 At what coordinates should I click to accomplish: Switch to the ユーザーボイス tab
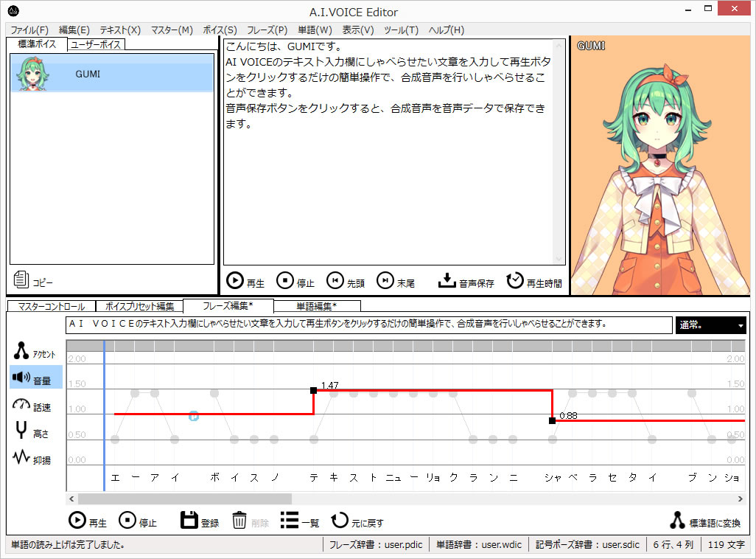pos(96,45)
